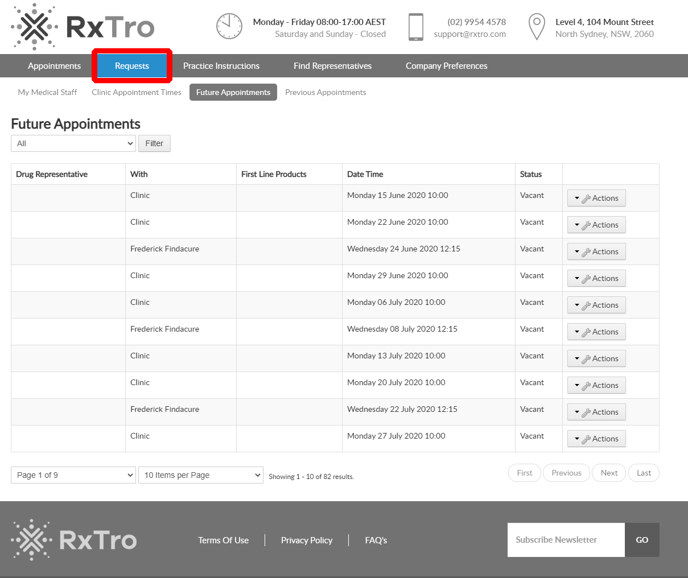Go to the Next results page
The height and width of the screenshot is (578, 688).
pyautogui.click(x=609, y=473)
